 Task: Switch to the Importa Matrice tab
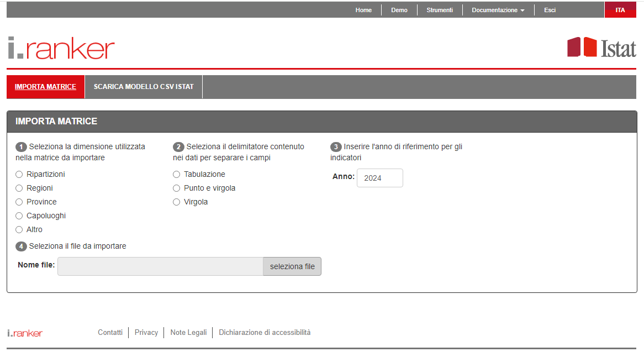pos(46,87)
